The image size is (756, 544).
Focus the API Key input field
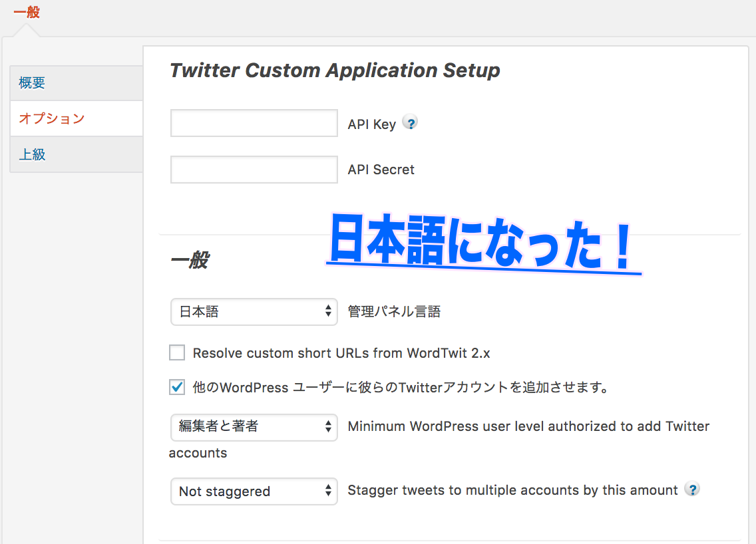coord(254,123)
